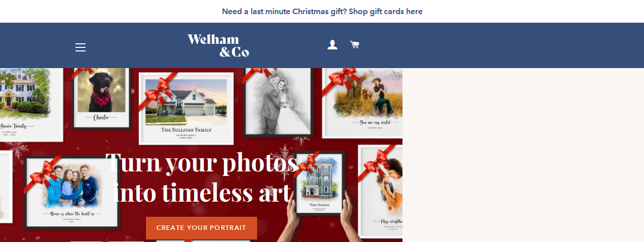This screenshot has height=242, width=644.
Task: View the shopping cart
Action: pos(355,45)
